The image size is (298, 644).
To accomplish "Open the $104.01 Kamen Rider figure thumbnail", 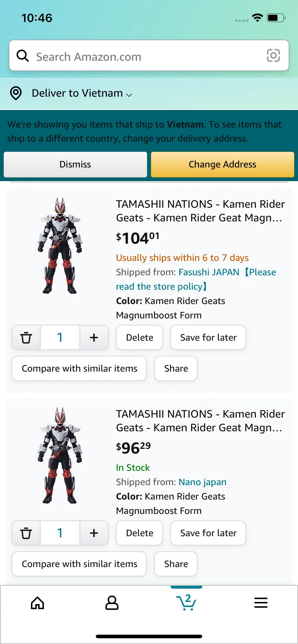I will point(60,245).
